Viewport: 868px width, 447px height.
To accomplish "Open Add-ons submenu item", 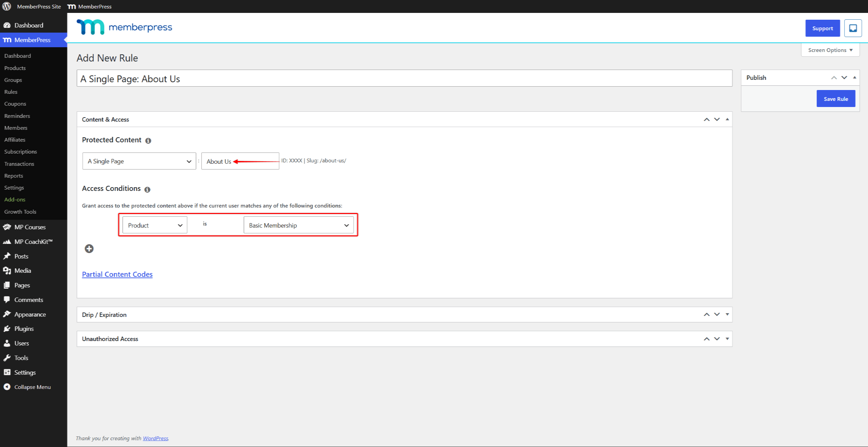I will pos(15,199).
